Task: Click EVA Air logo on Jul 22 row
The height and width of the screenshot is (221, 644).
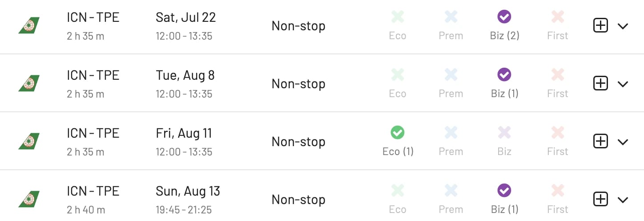Action: [x=29, y=25]
